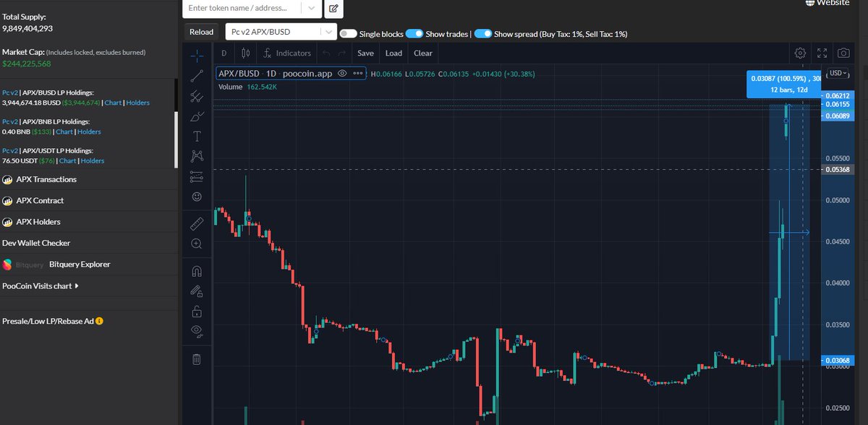Click the edit icon beside token search
This screenshot has height=425, width=868.
(333, 9)
